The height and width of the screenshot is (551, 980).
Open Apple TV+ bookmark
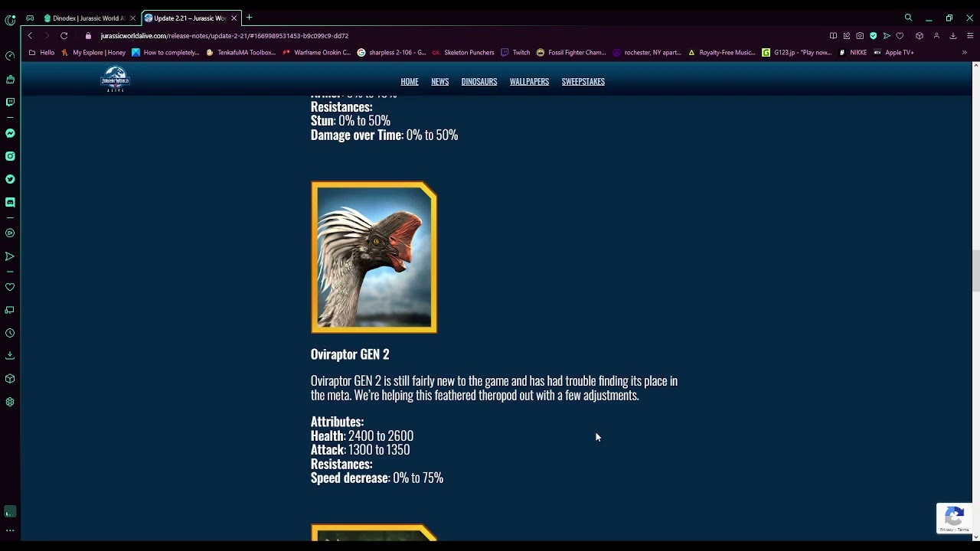point(894,53)
